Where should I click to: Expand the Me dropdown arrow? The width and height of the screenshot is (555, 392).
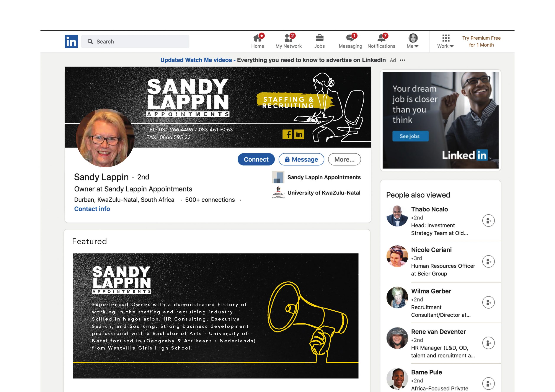point(416,46)
